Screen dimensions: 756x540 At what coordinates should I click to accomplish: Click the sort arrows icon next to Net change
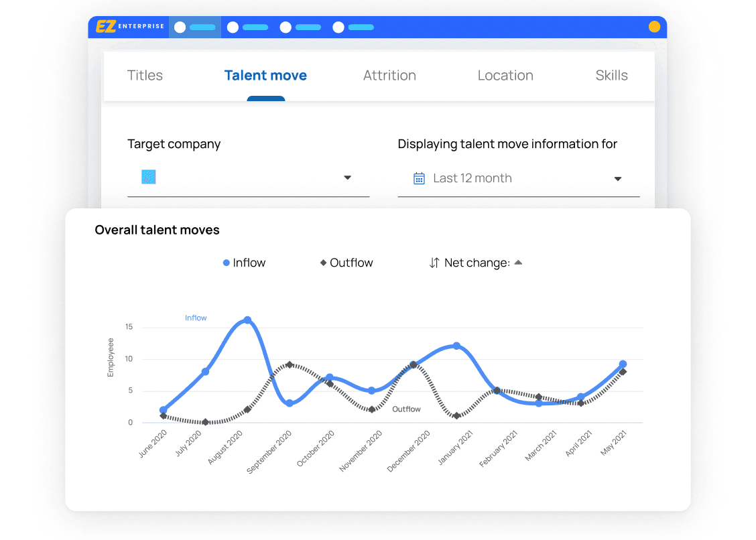[x=435, y=262]
